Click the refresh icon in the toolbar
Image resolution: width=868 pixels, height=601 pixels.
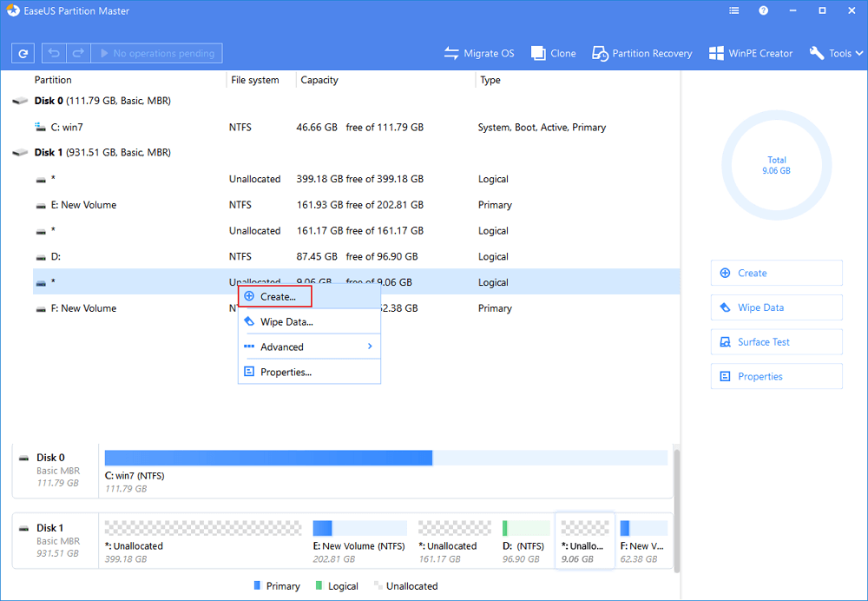pos(23,54)
